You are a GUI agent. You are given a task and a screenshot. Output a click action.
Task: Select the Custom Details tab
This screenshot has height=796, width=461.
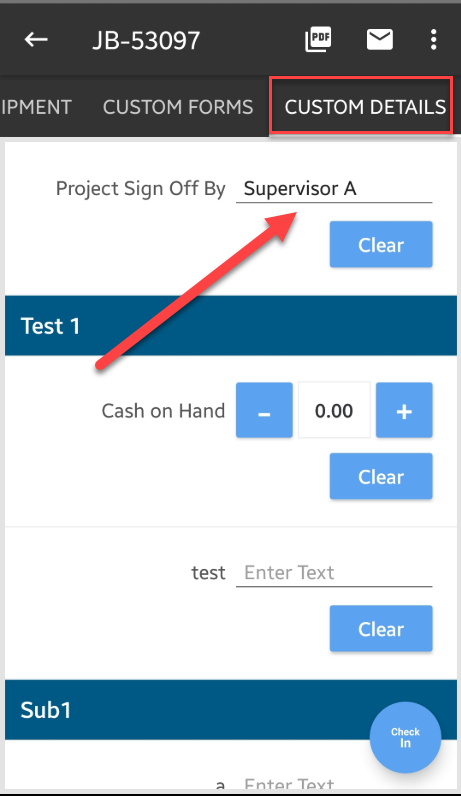coord(365,107)
